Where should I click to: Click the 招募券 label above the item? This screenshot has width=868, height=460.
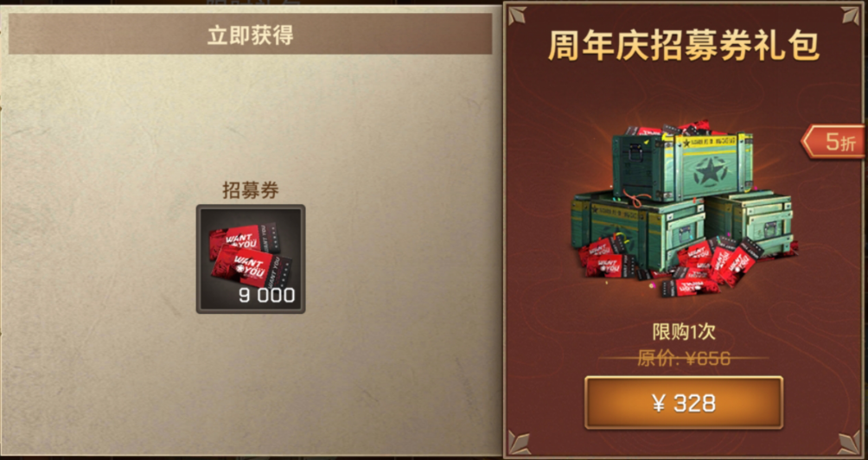250,190
